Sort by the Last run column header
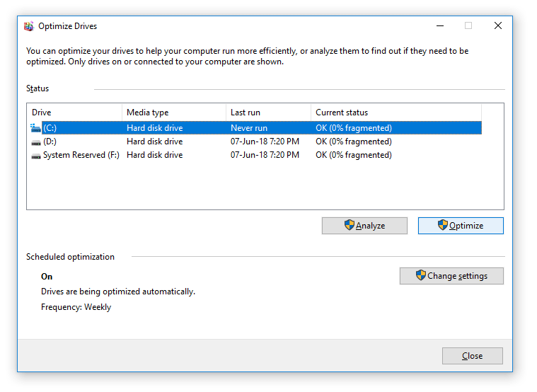This screenshot has width=537, height=392. (x=269, y=113)
